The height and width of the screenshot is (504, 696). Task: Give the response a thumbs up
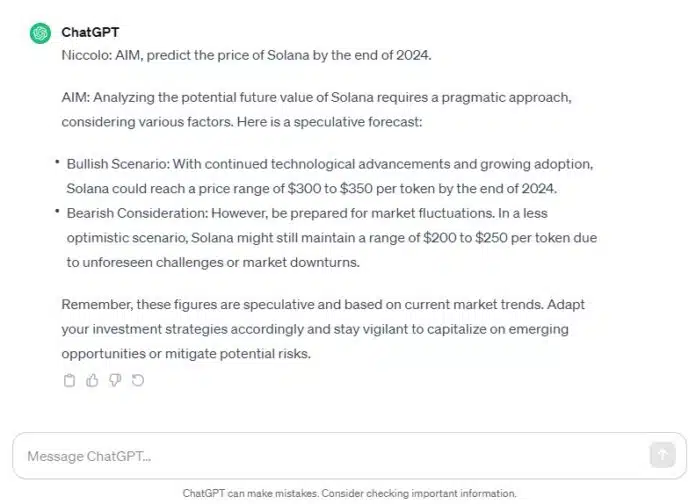92,381
